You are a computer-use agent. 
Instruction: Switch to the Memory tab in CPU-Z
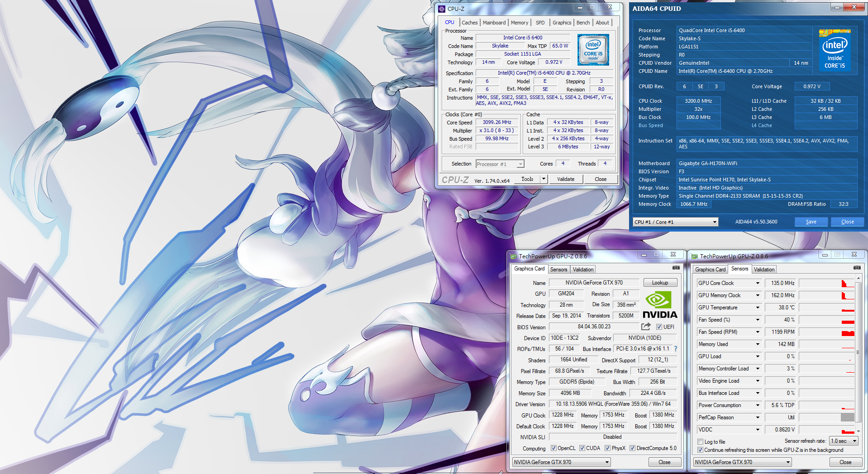(x=520, y=23)
